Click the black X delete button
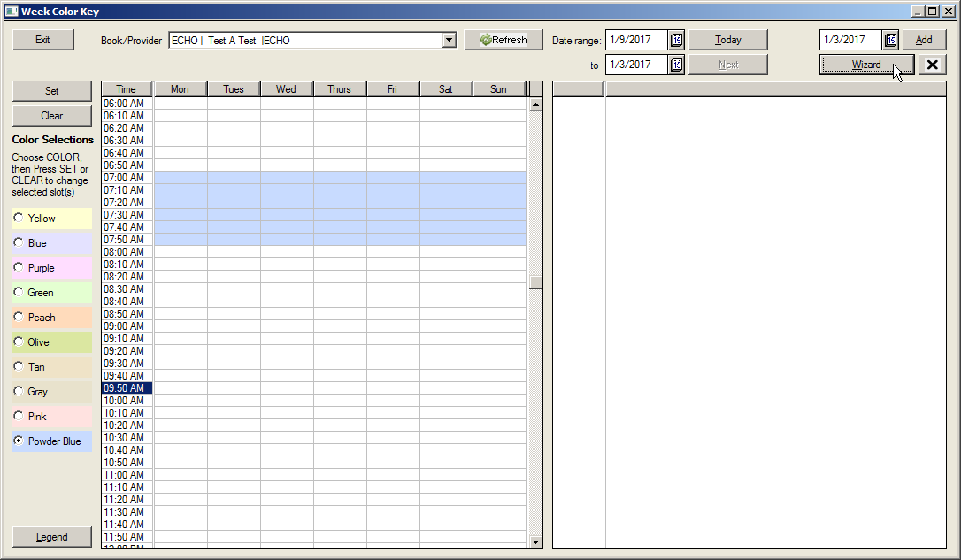Viewport: 961px width, 560px height. point(932,65)
